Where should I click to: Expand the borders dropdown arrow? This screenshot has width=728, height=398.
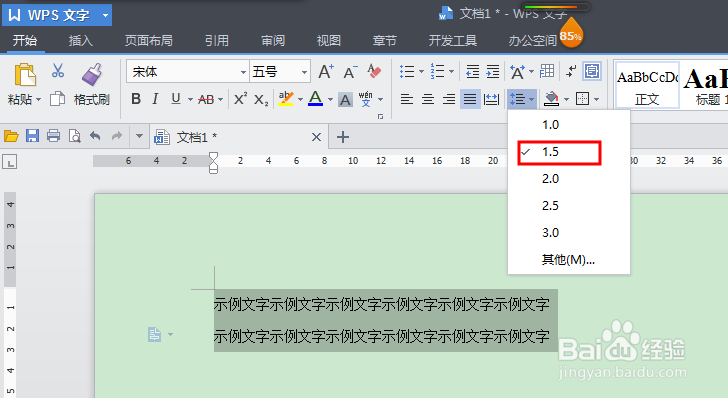(597, 99)
